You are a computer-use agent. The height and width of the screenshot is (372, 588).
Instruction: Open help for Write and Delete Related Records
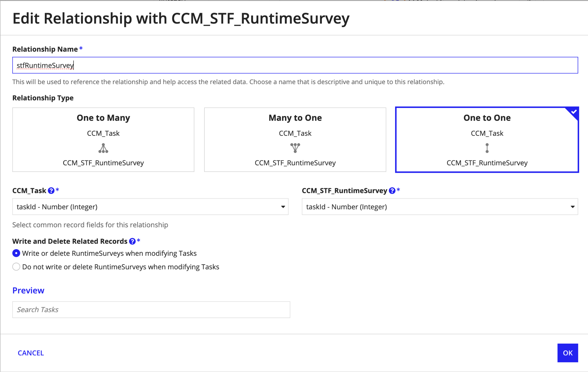[x=132, y=241]
